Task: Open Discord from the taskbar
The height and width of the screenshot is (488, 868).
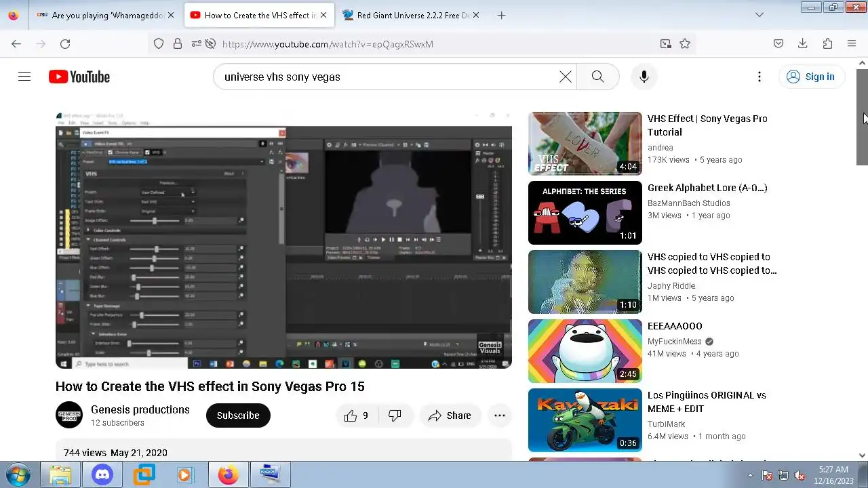Action: tap(102, 474)
